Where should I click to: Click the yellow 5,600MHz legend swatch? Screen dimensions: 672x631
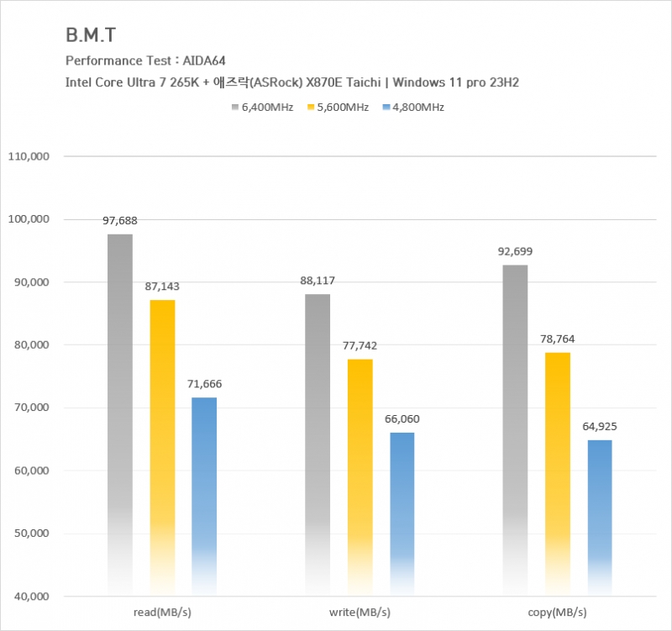[311, 108]
